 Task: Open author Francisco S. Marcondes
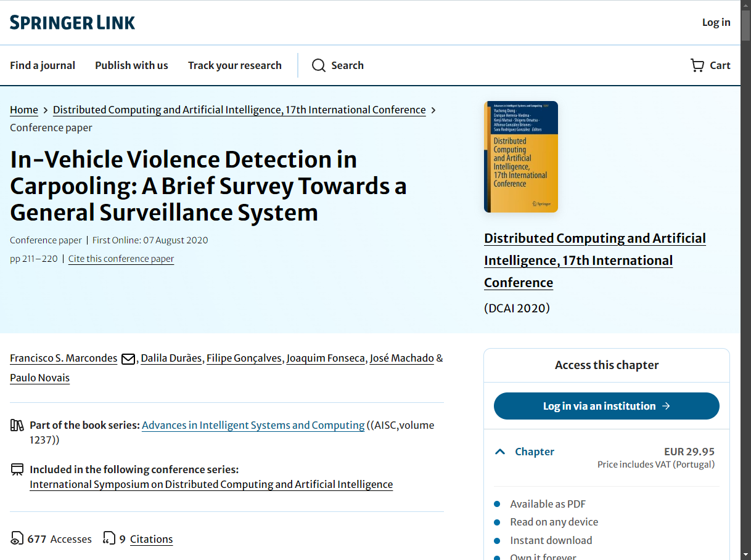coord(64,358)
